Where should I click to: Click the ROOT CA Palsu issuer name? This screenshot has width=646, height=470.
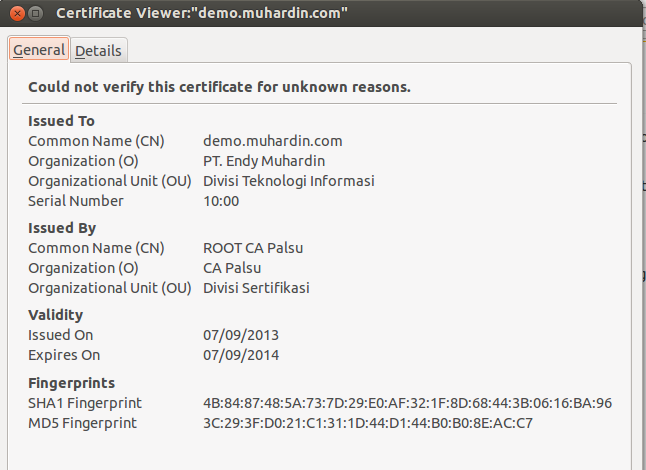(x=253, y=248)
